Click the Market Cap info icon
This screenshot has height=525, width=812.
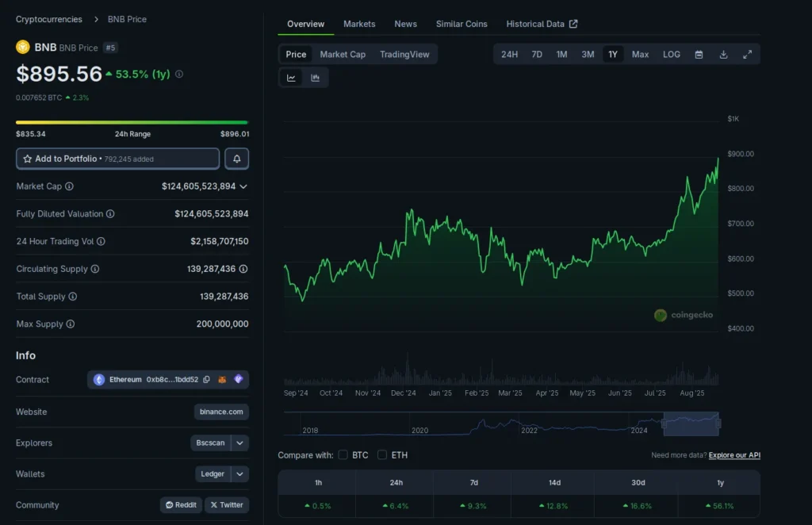click(x=69, y=186)
